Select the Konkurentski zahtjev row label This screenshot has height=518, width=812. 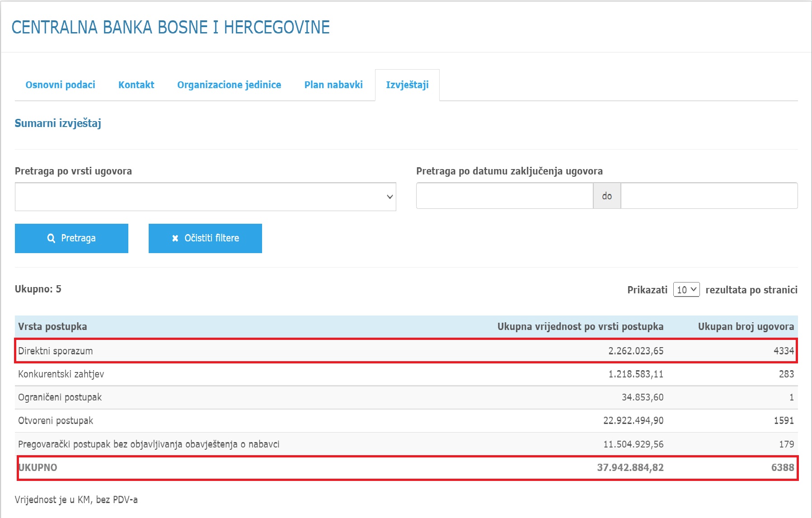[61, 374]
